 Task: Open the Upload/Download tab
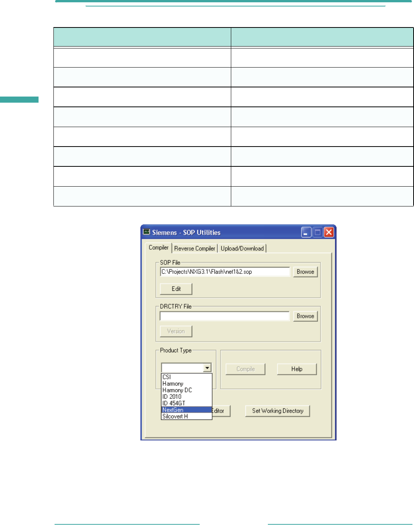pyautogui.click(x=242, y=248)
